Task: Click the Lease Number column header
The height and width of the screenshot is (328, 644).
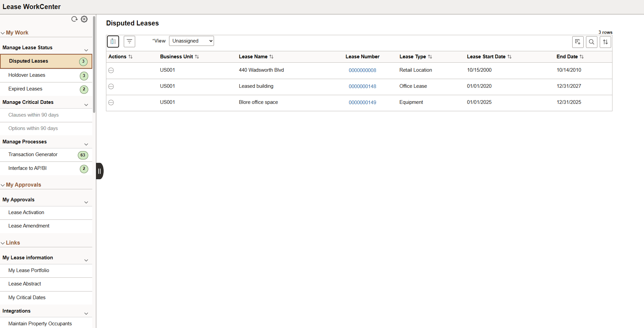Action: tap(363, 57)
